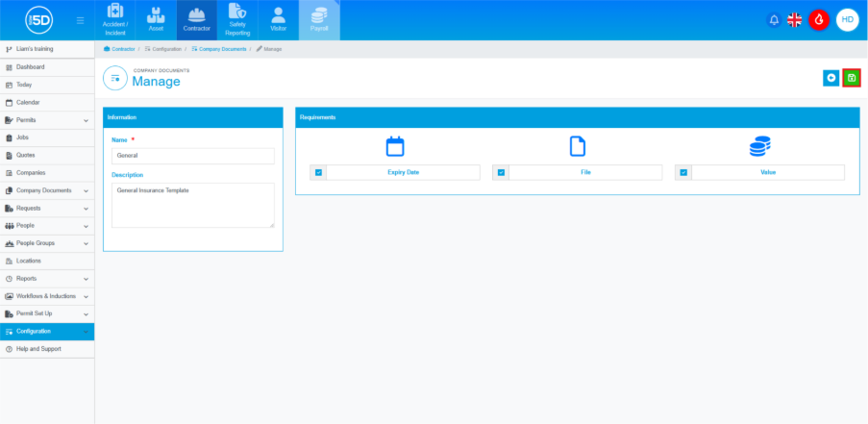Uncheck the Expiry Date checkbox
This screenshot has height=424, width=868.
[x=318, y=172]
